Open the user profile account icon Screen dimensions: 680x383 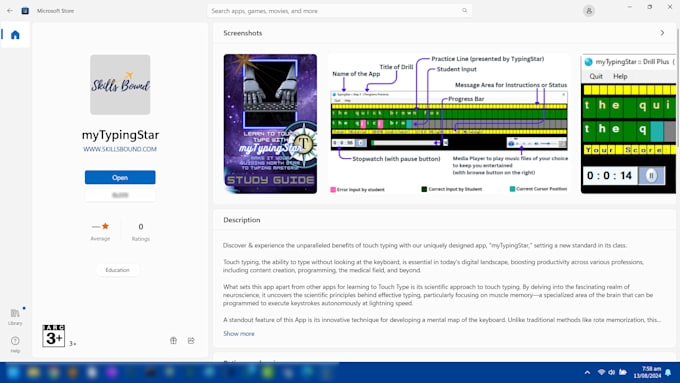588,11
